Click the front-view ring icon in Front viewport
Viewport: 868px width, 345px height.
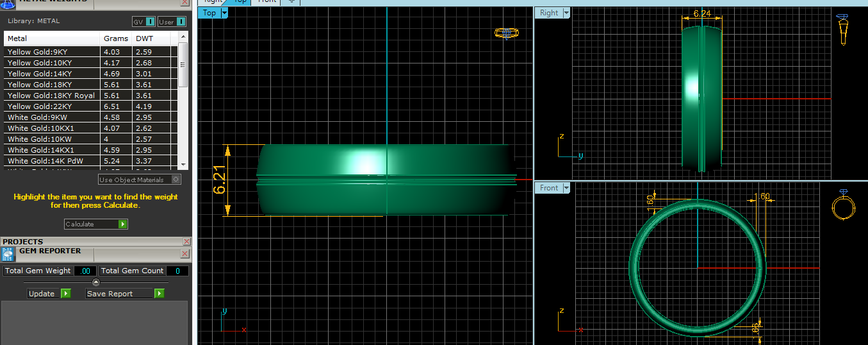[843, 206]
